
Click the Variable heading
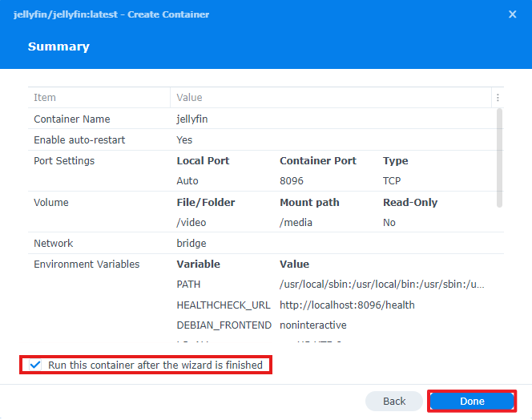click(199, 265)
